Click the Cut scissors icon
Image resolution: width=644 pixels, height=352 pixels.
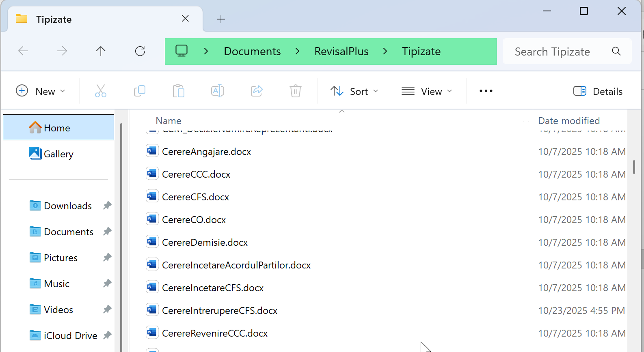pos(100,91)
